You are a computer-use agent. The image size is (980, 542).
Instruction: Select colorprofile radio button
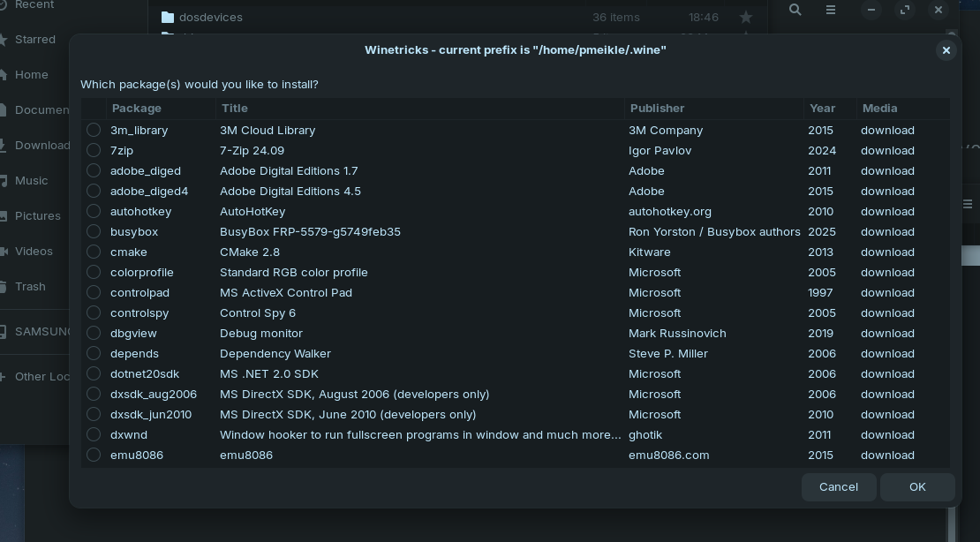tap(94, 272)
